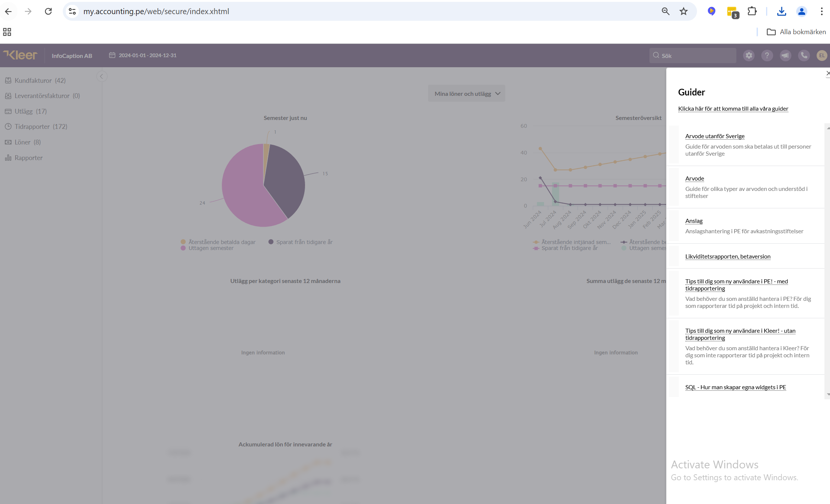Open SQL egna widgets i PE guide
Screen dimensions: 830x504
coord(736,387)
